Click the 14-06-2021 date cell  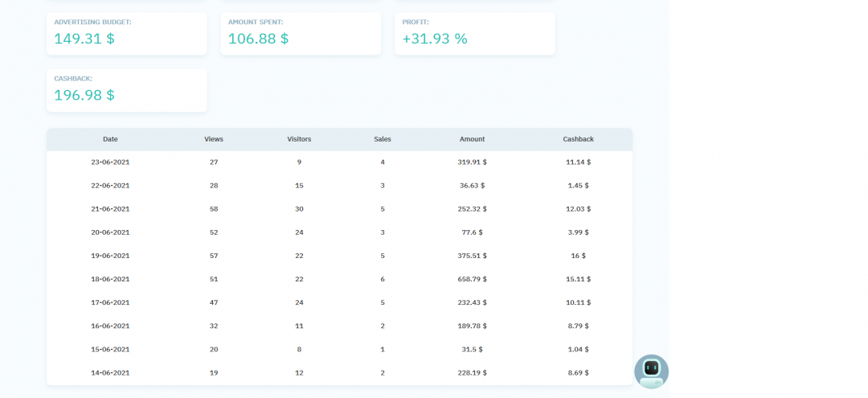[110, 373]
